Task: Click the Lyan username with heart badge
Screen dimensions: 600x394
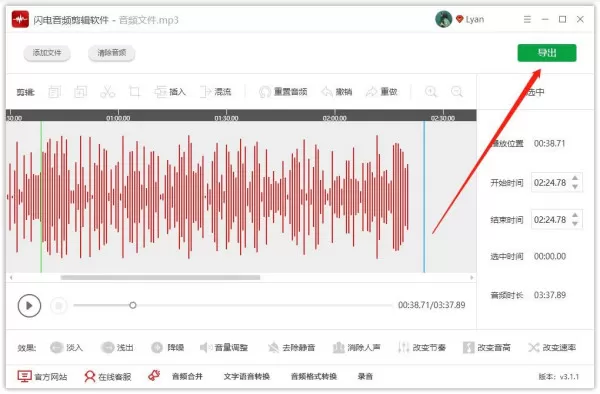Action: pyautogui.click(x=470, y=19)
